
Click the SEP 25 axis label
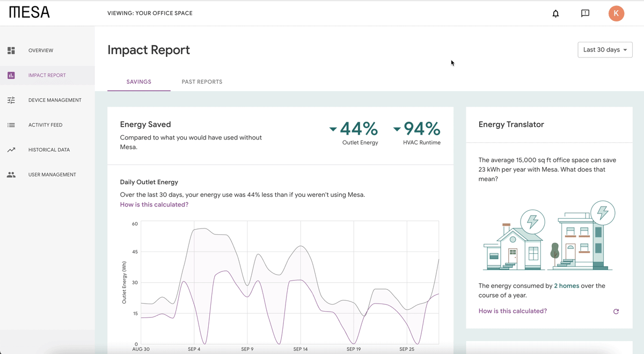pos(407,349)
